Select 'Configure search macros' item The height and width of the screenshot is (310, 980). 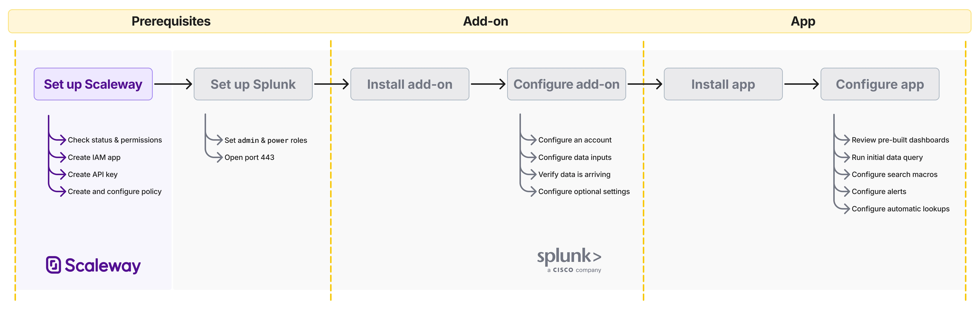point(894,174)
